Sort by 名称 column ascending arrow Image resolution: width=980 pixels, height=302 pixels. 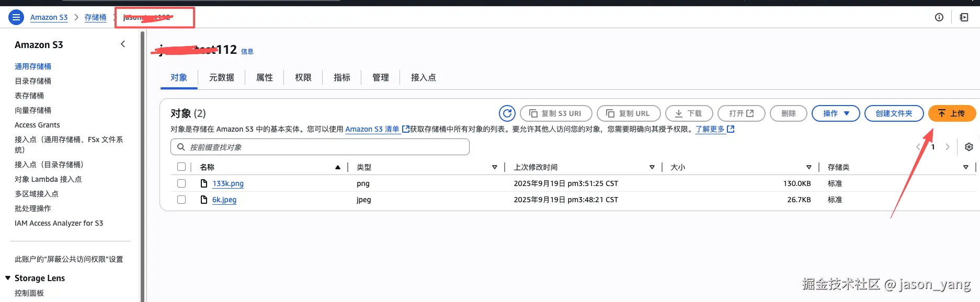coord(338,167)
